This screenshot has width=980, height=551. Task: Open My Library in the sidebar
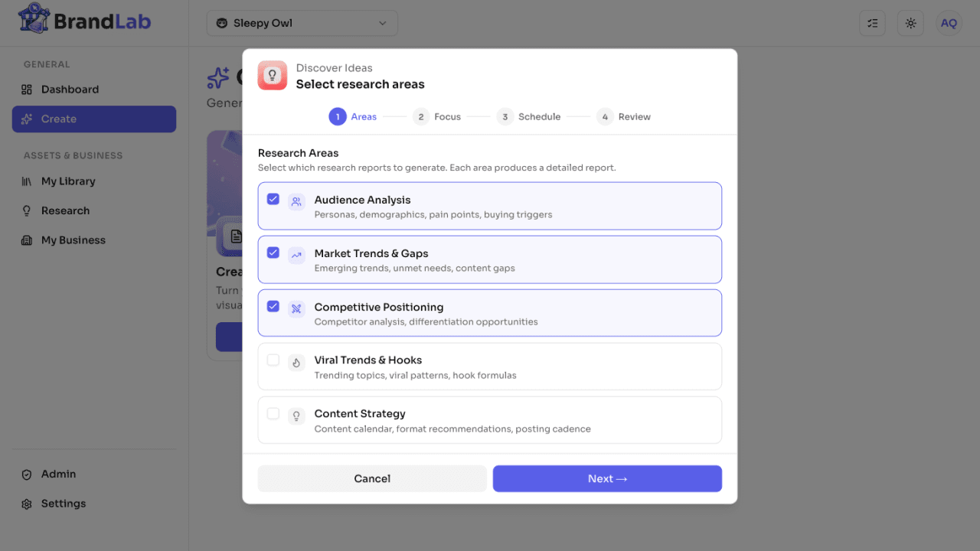pos(94,181)
